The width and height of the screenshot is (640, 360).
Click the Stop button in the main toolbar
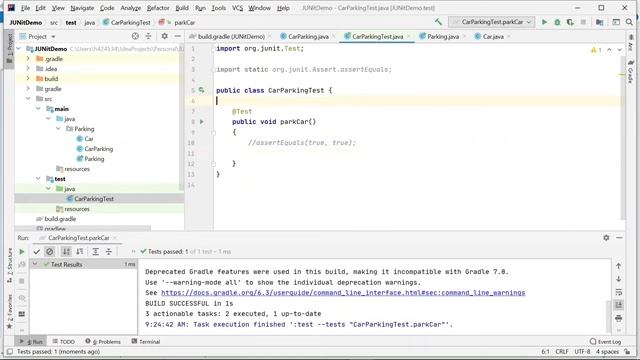click(583, 22)
